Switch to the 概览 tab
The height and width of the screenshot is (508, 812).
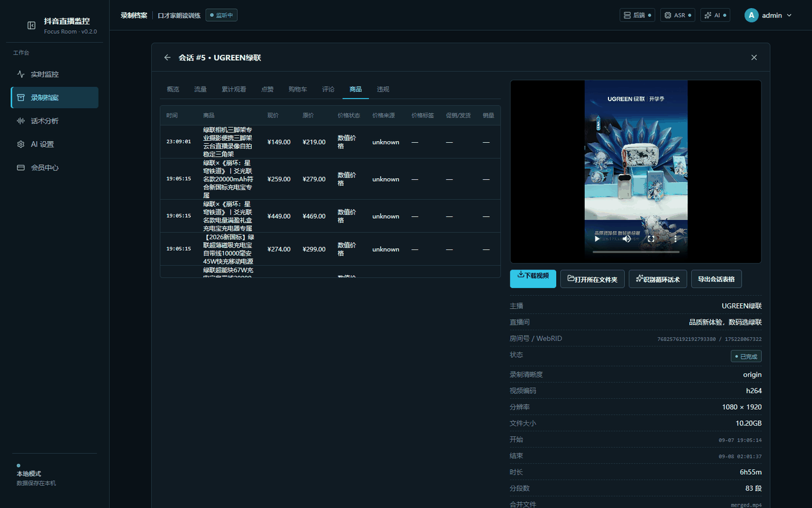click(173, 89)
